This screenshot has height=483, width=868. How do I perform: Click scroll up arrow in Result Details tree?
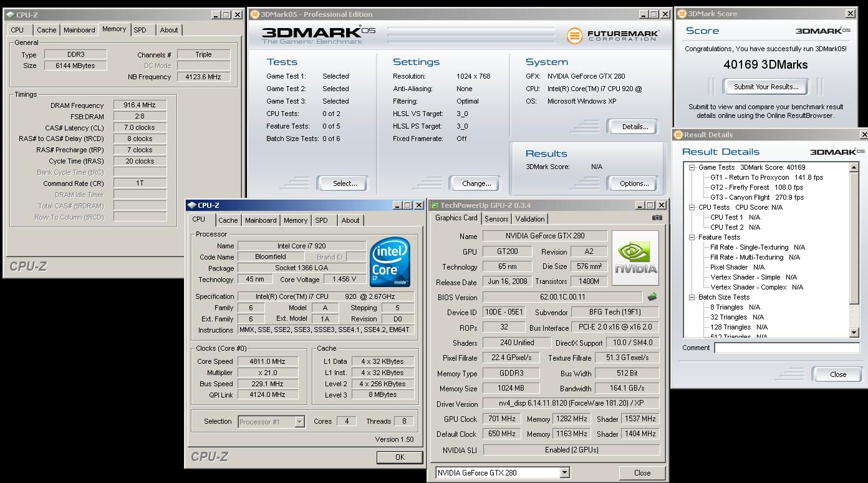(x=854, y=167)
